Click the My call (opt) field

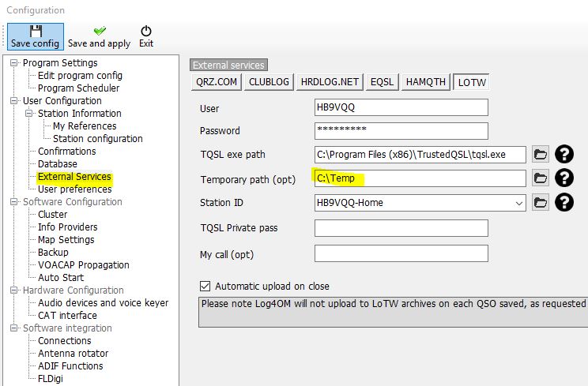401,253
